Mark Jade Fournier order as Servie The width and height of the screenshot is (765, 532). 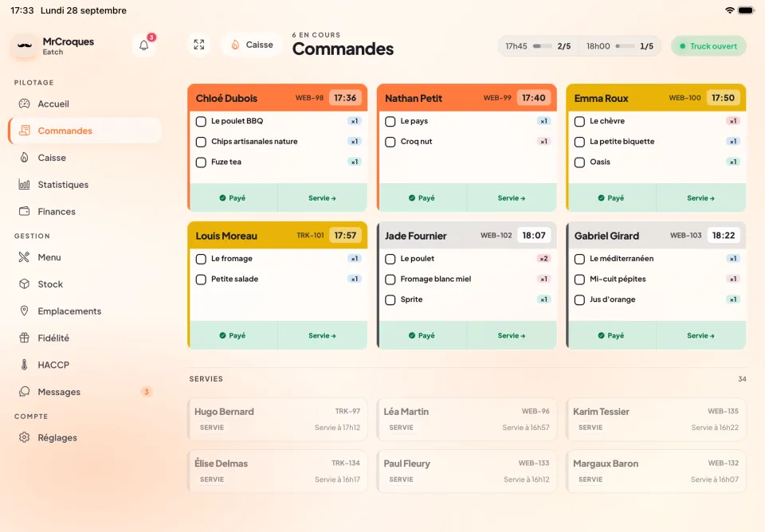click(x=512, y=335)
